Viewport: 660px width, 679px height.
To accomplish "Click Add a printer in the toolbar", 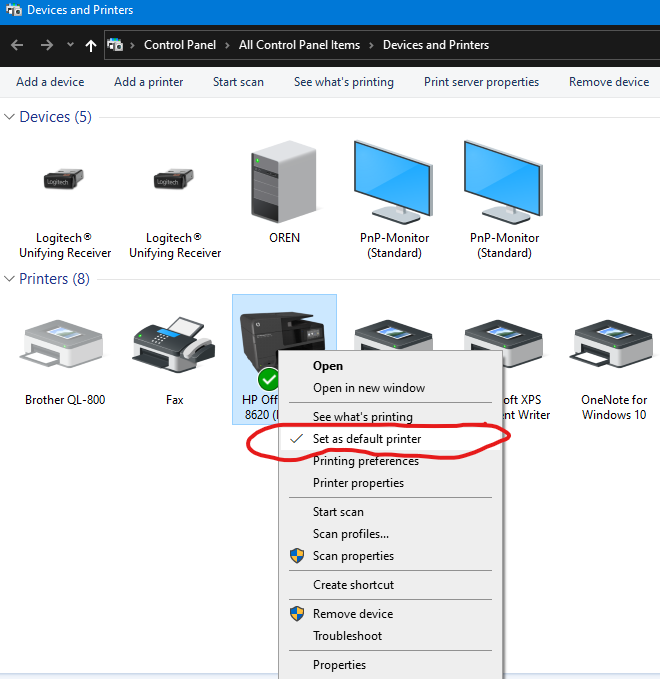I will tap(149, 82).
